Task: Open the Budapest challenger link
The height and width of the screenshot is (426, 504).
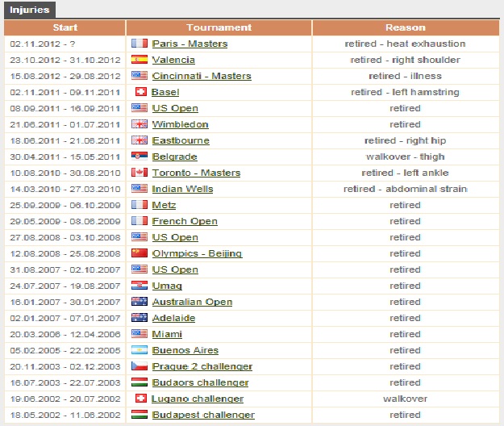Action: (203, 415)
